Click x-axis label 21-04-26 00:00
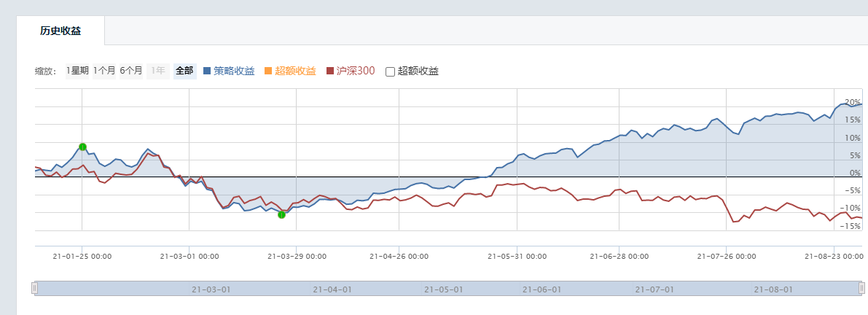 click(399, 257)
